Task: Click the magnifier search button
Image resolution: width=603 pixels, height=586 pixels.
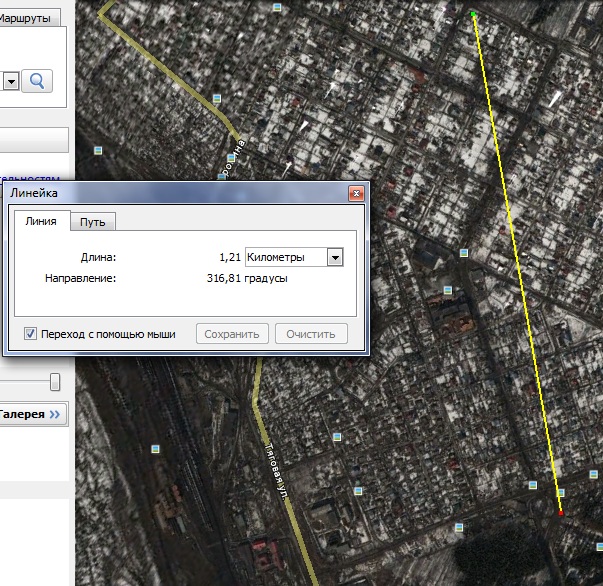Action: tap(37, 81)
